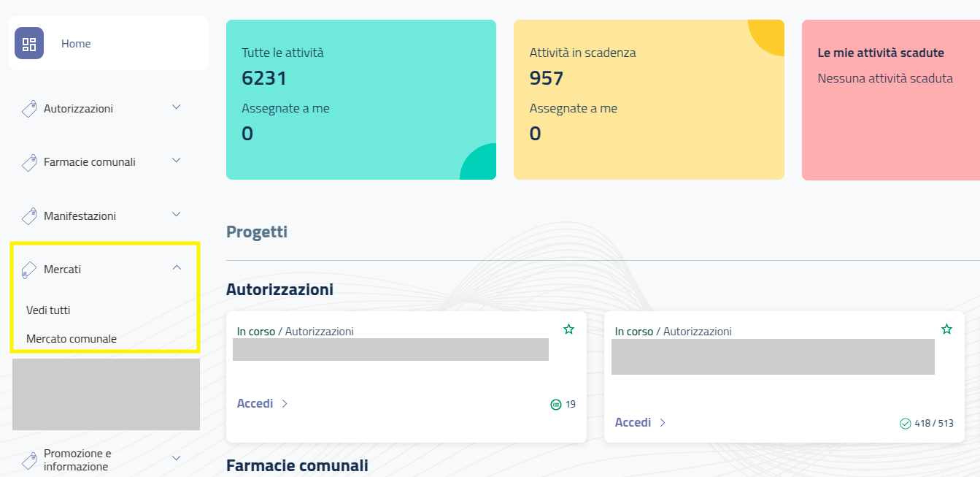Expand the Manifestazioni sidebar chevron

click(176, 215)
